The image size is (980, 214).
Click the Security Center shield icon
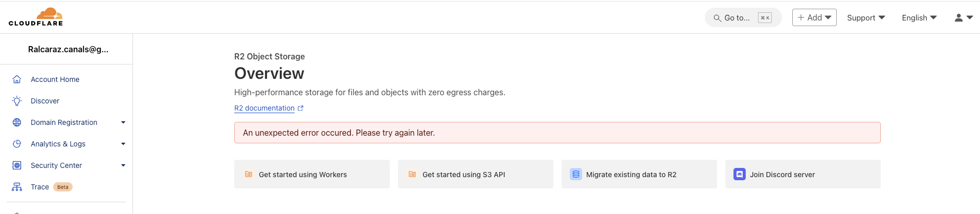[17, 165]
